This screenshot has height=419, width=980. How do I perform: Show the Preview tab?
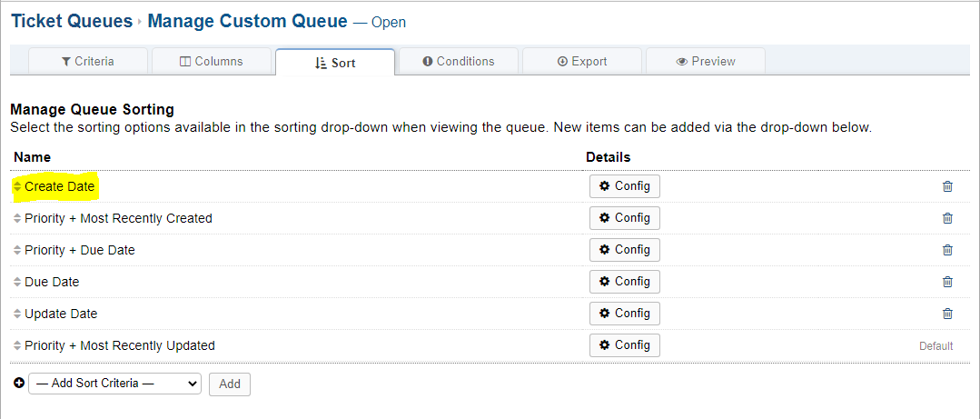pos(706,61)
